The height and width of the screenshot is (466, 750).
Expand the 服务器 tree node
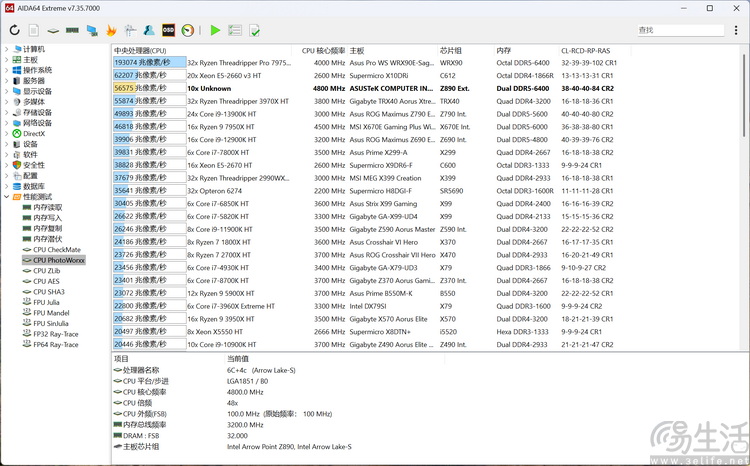7,80
